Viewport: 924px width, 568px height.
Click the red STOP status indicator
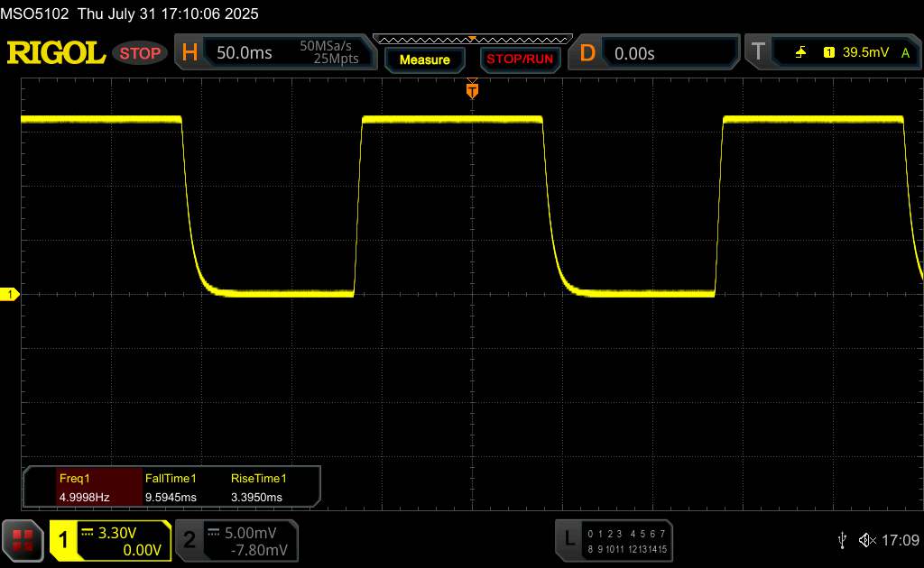pyautogui.click(x=141, y=53)
